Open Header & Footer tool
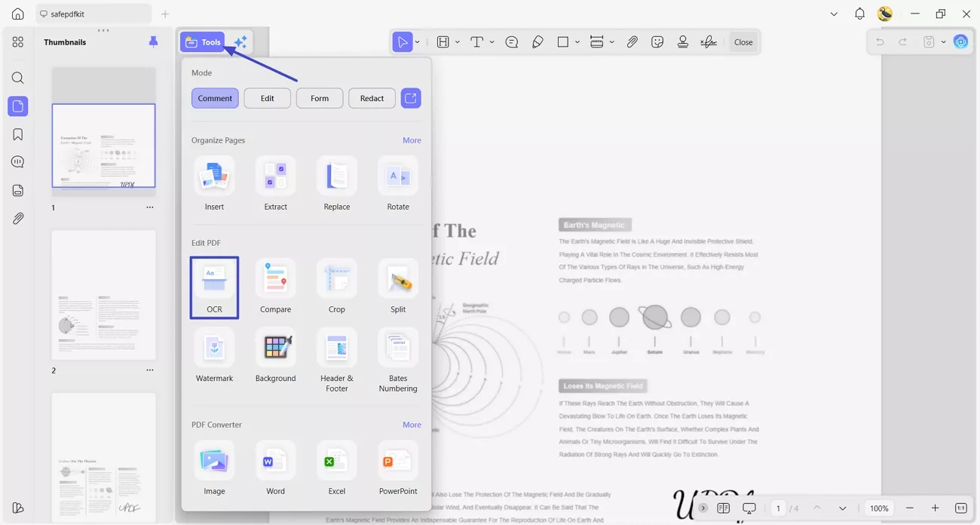980x525 pixels. click(x=336, y=361)
